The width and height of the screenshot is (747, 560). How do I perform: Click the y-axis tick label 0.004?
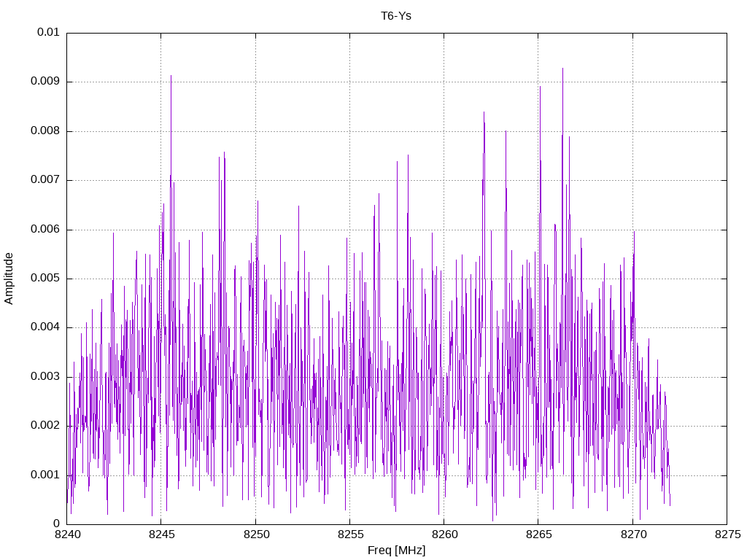(45, 327)
